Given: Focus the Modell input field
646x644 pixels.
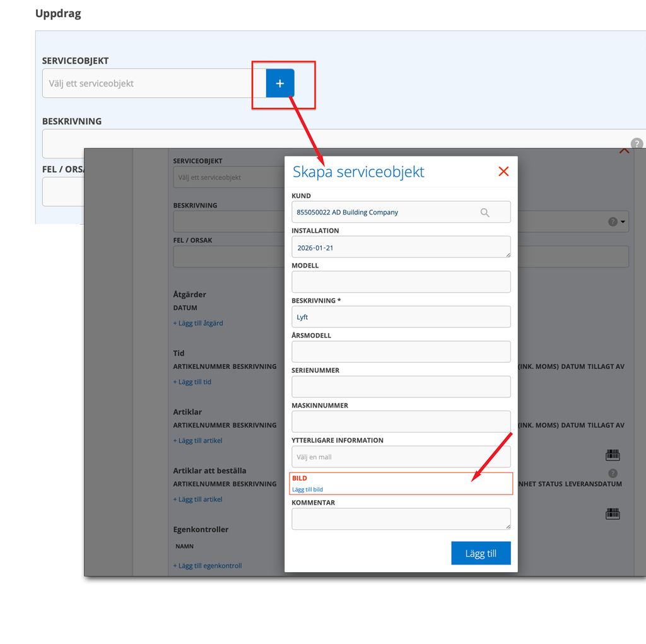Looking at the screenshot, I should tap(401, 282).
